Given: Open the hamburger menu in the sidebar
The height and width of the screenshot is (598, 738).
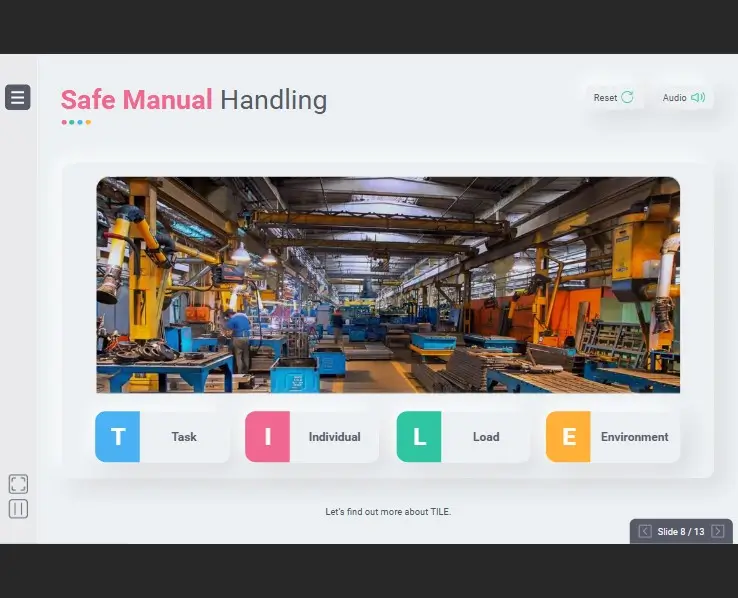Looking at the screenshot, I should (x=18, y=97).
